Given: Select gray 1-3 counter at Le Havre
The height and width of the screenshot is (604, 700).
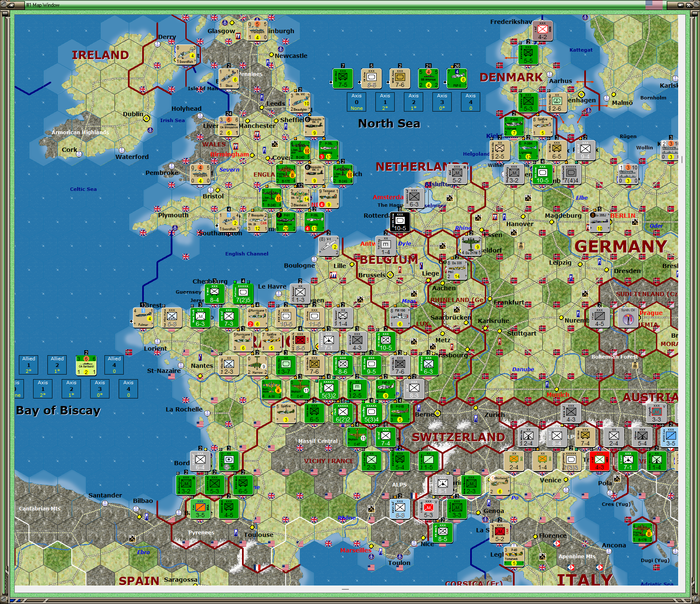Looking at the screenshot, I should click(x=300, y=294).
